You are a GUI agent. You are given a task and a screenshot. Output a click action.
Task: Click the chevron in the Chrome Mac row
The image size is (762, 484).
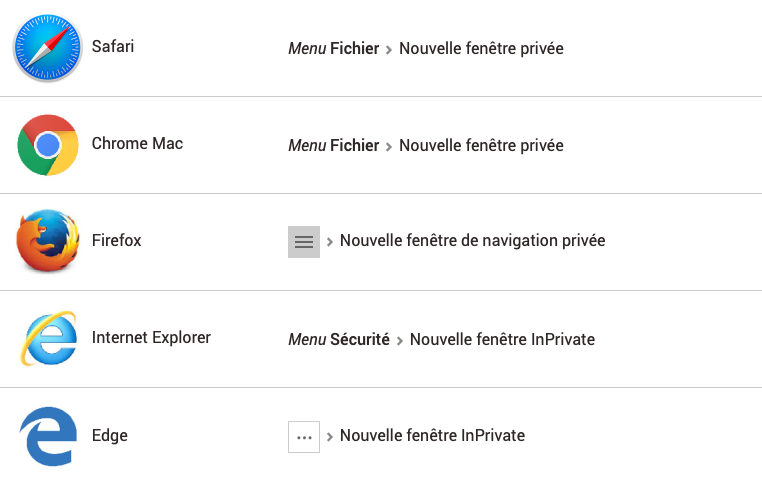click(389, 147)
